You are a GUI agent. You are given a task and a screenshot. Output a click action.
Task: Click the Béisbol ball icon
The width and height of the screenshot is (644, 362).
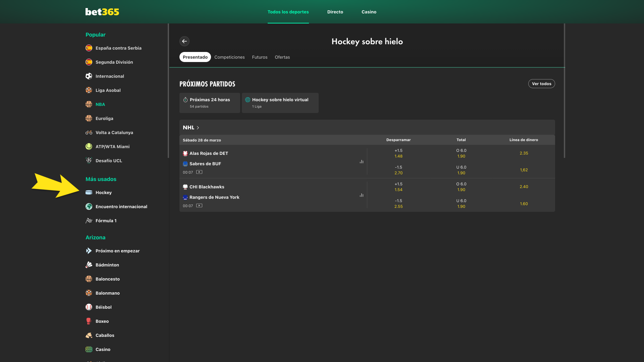tap(89, 307)
